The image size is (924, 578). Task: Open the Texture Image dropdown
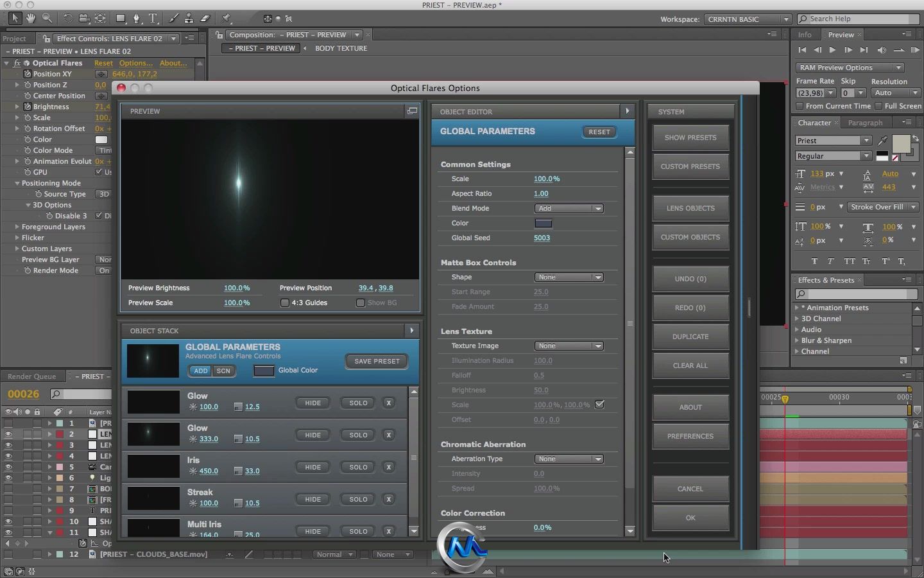click(569, 346)
